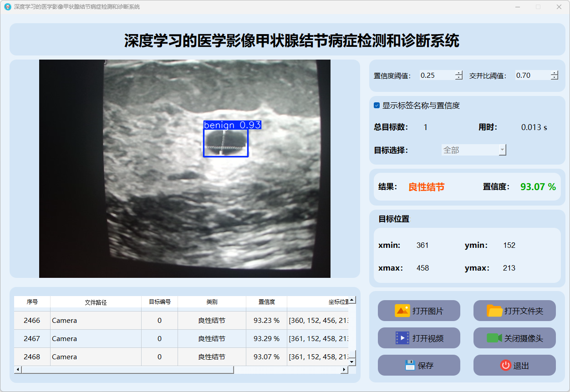Expand the 目标选择 dropdown showing 全部
Image resolution: width=570 pixels, height=392 pixels.
(474, 150)
